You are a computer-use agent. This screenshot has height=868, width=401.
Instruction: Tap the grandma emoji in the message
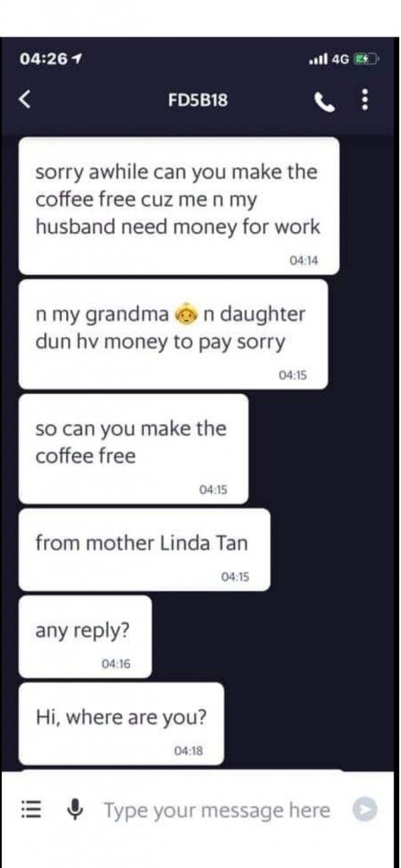click(x=187, y=315)
